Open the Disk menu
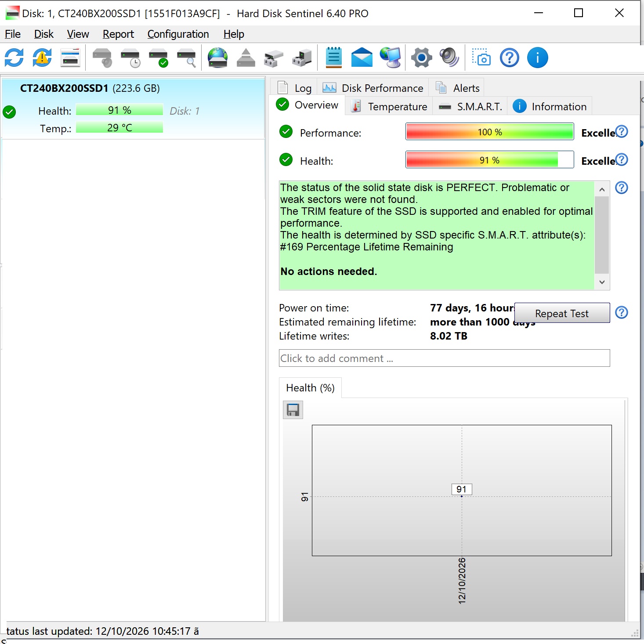 (x=44, y=34)
